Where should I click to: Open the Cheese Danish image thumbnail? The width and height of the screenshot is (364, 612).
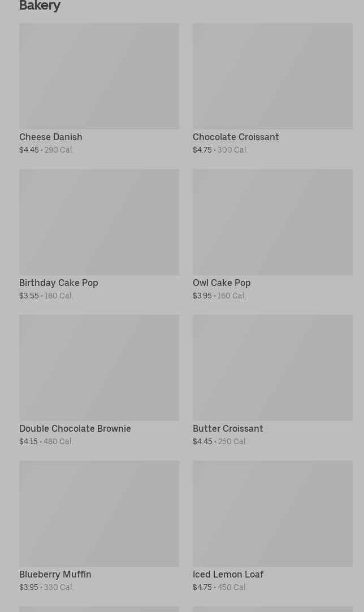pyautogui.click(x=99, y=76)
